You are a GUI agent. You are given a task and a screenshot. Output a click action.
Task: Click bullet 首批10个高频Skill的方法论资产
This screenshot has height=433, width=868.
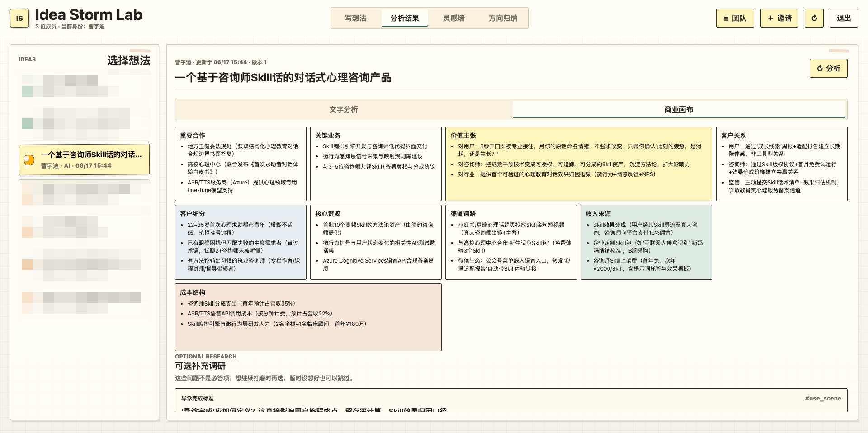[x=378, y=229]
